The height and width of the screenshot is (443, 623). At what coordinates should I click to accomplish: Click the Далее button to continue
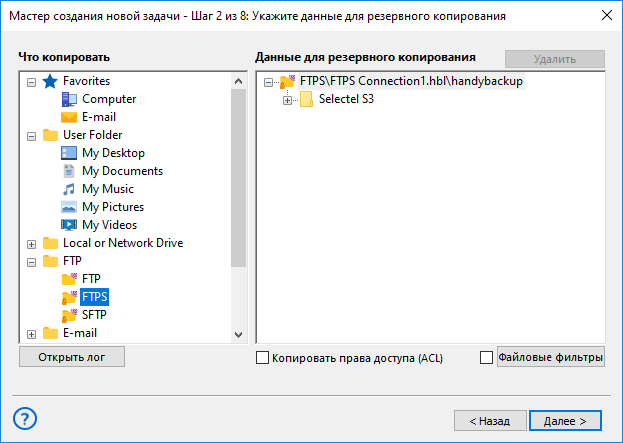point(565,421)
